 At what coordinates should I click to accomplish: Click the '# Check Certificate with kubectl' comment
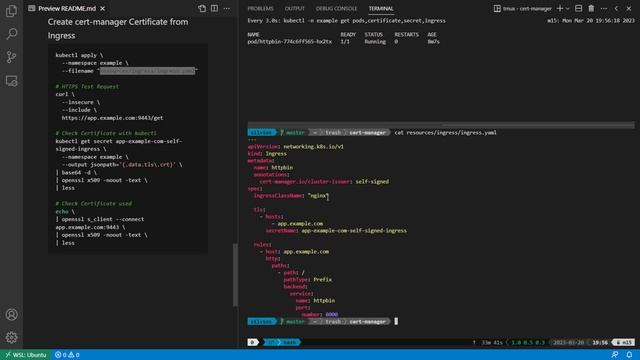(106, 133)
